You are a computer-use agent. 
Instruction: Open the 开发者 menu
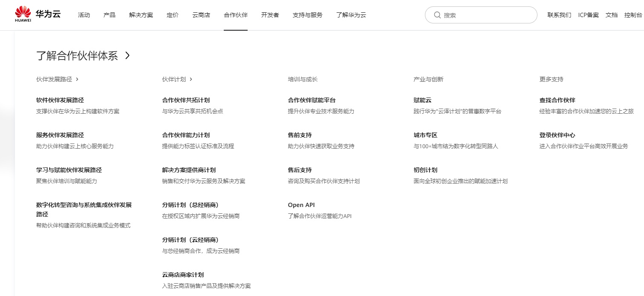coord(270,15)
